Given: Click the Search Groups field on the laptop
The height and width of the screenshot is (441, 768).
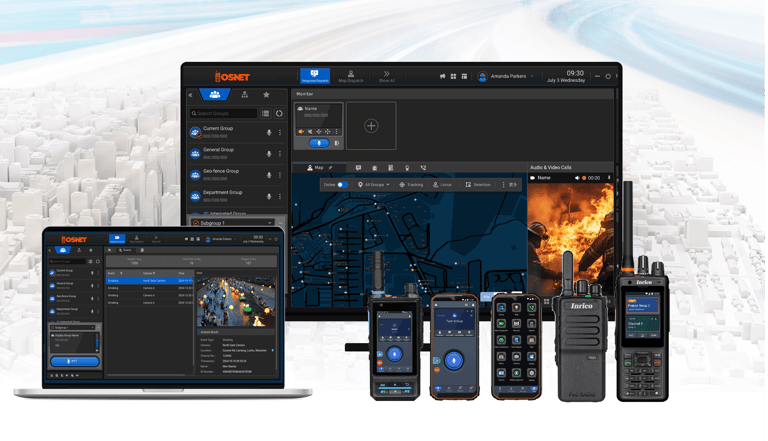Looking at the screenshot, I should [x=68, y=261].
